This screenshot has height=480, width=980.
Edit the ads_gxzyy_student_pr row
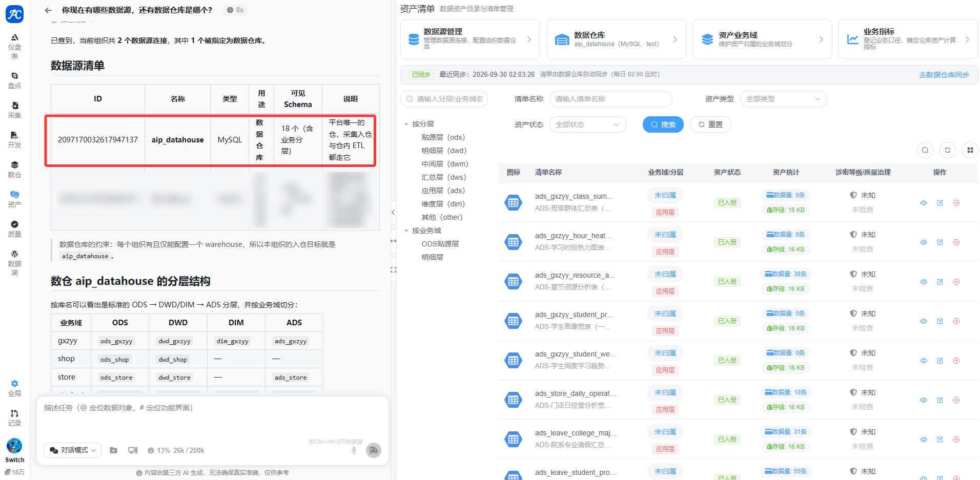point(940,321)
